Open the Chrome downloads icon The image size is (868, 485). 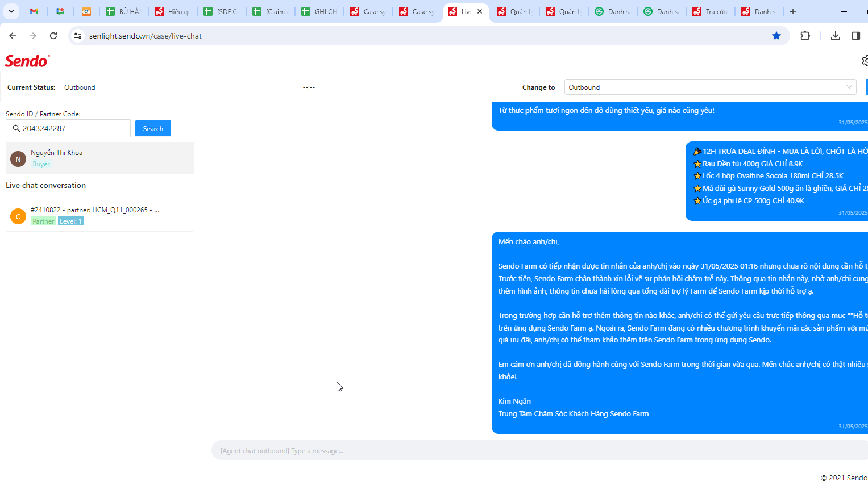(x=836, y=36)
